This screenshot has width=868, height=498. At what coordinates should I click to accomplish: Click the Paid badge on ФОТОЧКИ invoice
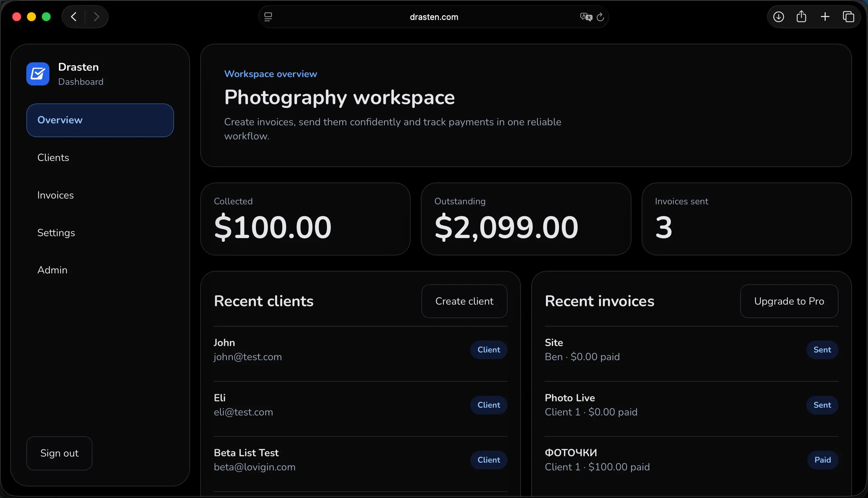point(822,460)
